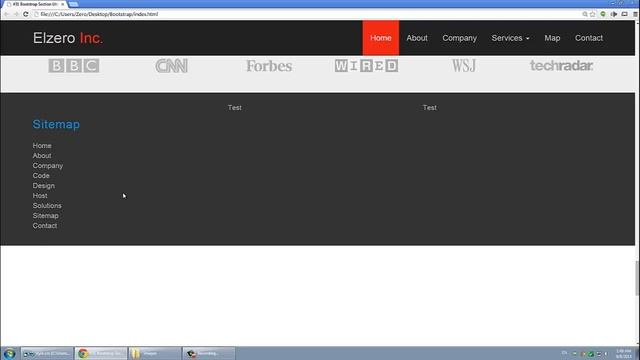The height and width of the screenshot is (360, 640).
Task: Open Contact in the navigation bar
Action: pyautogui.click(x=589, y=38)
